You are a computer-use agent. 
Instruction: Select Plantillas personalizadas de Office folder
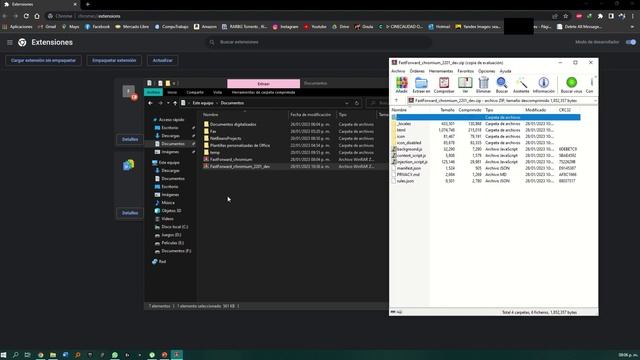pyautogui.click(x=240, y=145)
